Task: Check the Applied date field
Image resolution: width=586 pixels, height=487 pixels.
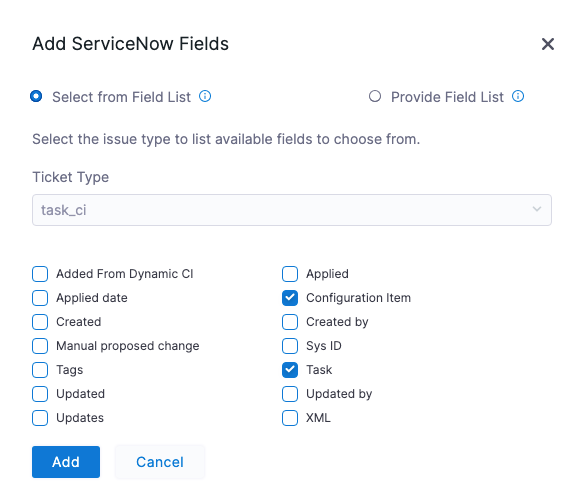Action: click(x=40, y=298)
